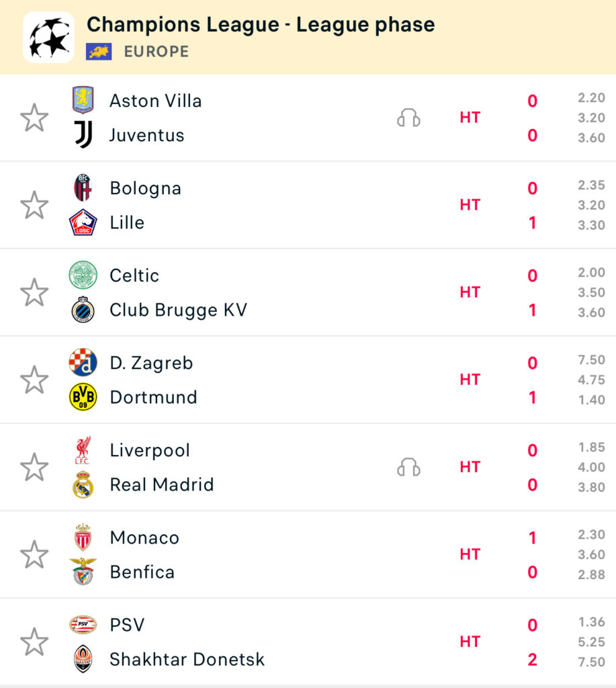Select home odds 2.20 for Aston Villa
The width and height of the screenshot is (616, 688).
pos(591,97)
